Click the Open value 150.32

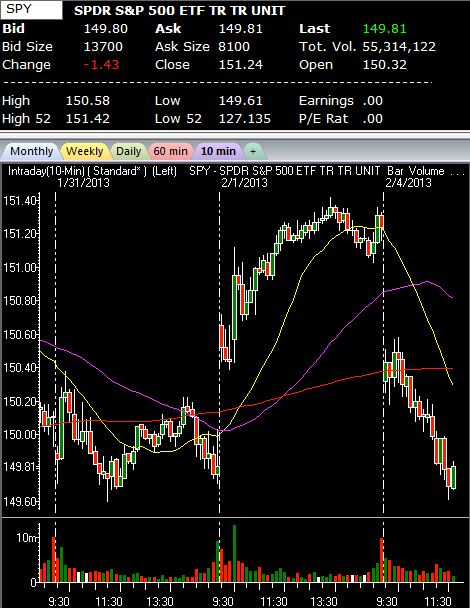[384, 64]
